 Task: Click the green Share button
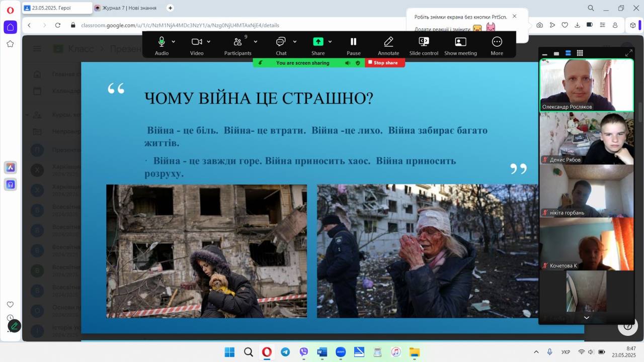click(x=318, y=46)
